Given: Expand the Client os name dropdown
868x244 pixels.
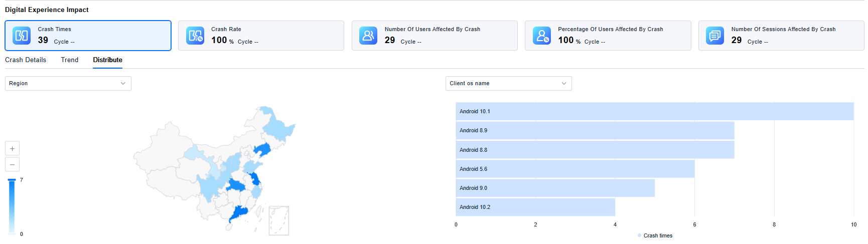Looking at the screenshot, I should click(x=508, y=83).
